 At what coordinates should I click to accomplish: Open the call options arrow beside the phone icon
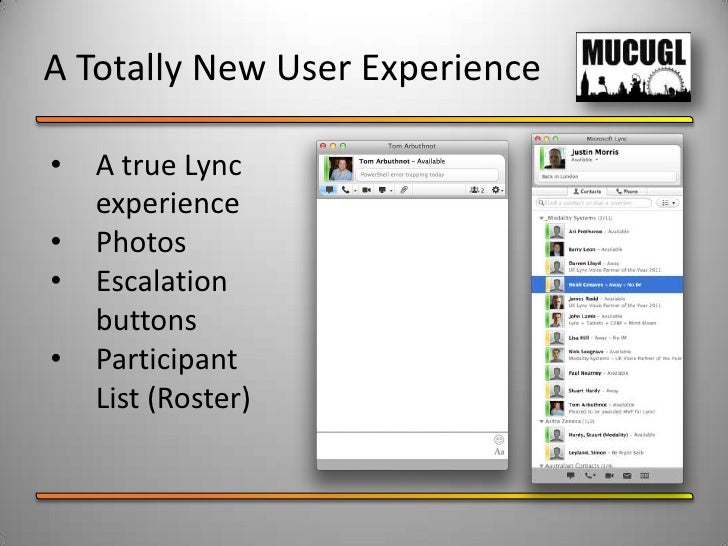[x=355, y=191]
